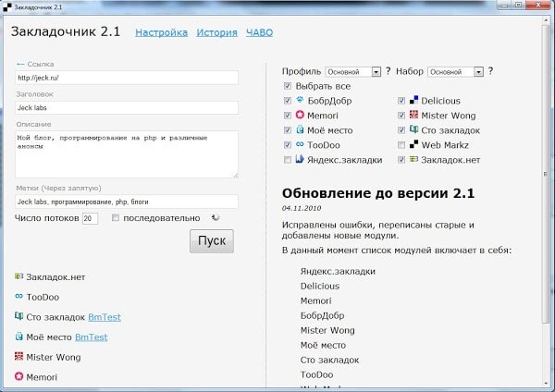Click the Сто закладок icon in results list

pos(19,317)
